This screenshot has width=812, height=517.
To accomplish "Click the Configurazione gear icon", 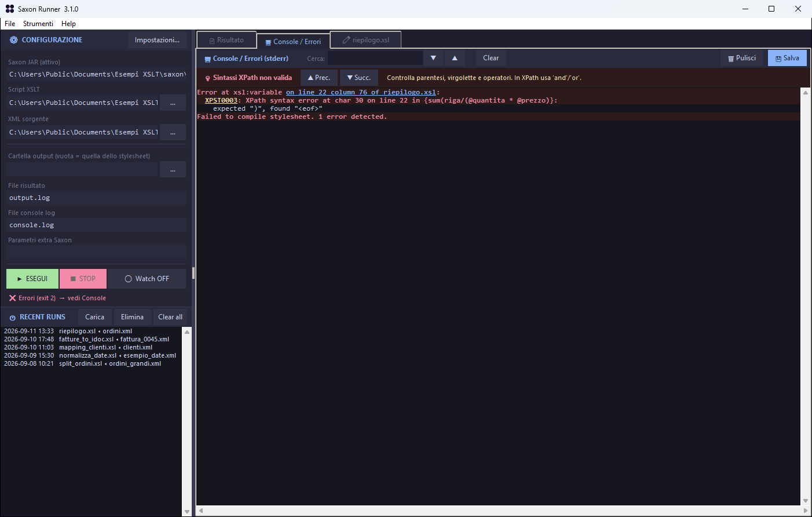I will (13, 40).
